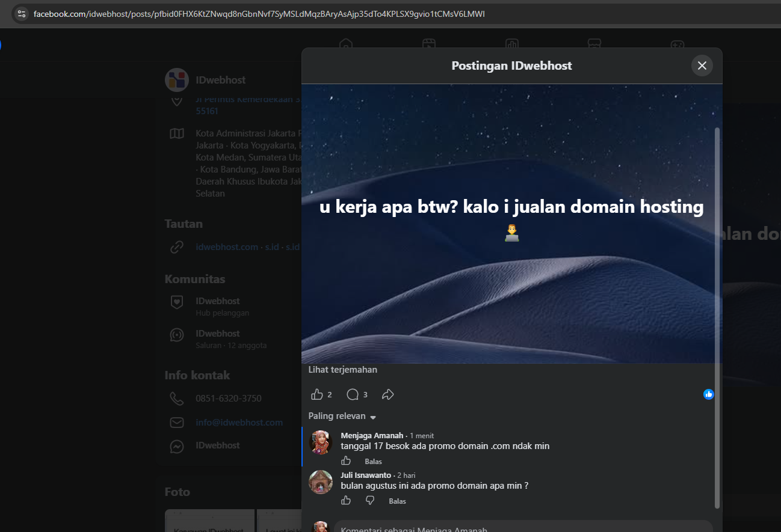Click the comment count '3' on the post
This screenshot has height=532, width=781.
point(365,395)
